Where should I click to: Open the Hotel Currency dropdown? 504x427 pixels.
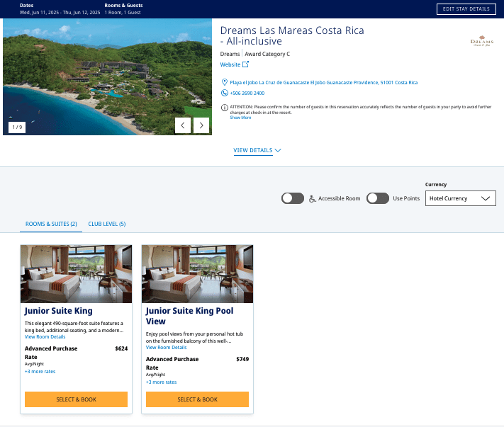tap(460, 198)
